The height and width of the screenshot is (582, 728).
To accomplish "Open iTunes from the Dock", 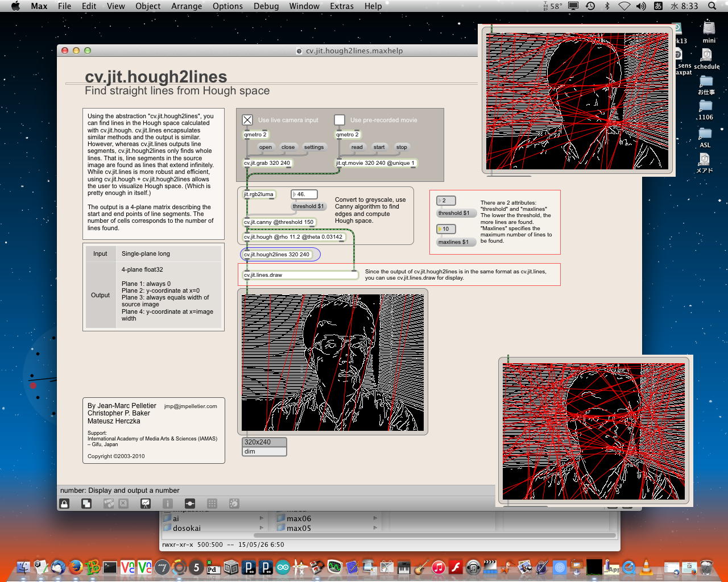I will [x=438, y=567].
